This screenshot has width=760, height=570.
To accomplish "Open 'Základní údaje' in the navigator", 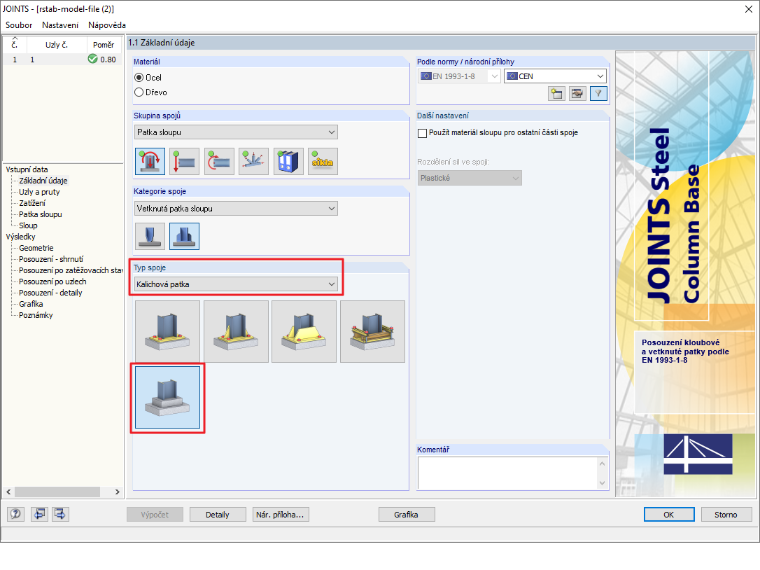I will point(43,181).
